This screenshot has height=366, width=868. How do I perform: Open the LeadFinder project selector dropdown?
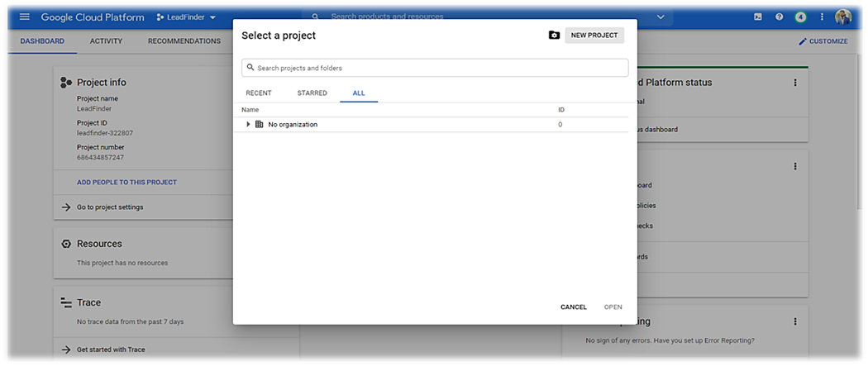[x=186, y=17]
